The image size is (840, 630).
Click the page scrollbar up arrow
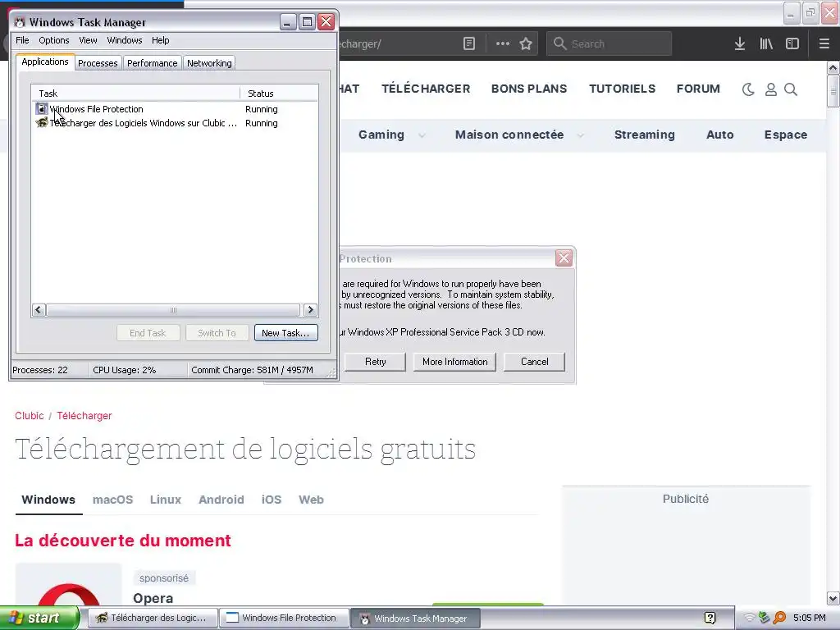point(833,67)
